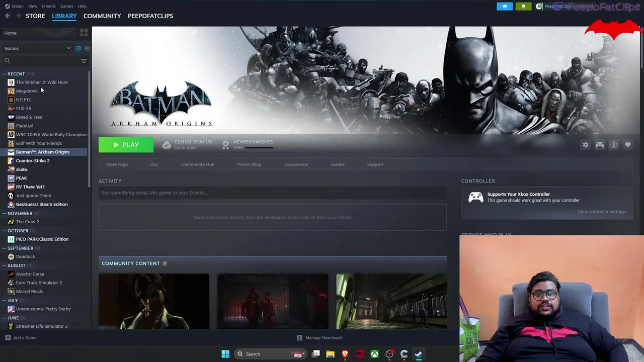Add Batman to favorites heart icon

tap(628, 145)
